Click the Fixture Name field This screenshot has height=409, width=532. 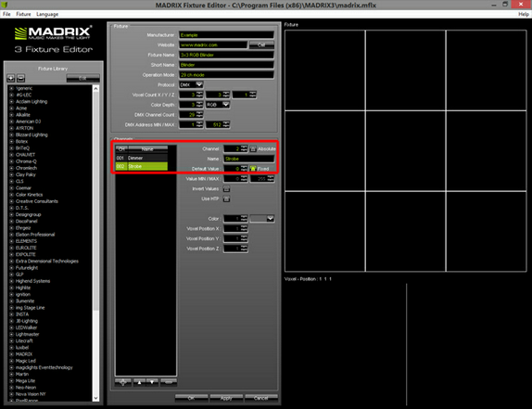[x=226, y=55]
